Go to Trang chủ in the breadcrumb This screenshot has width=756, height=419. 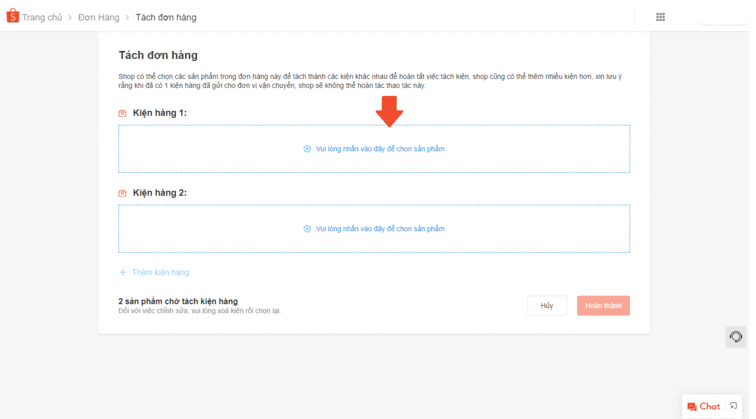[x=42, y=17]
